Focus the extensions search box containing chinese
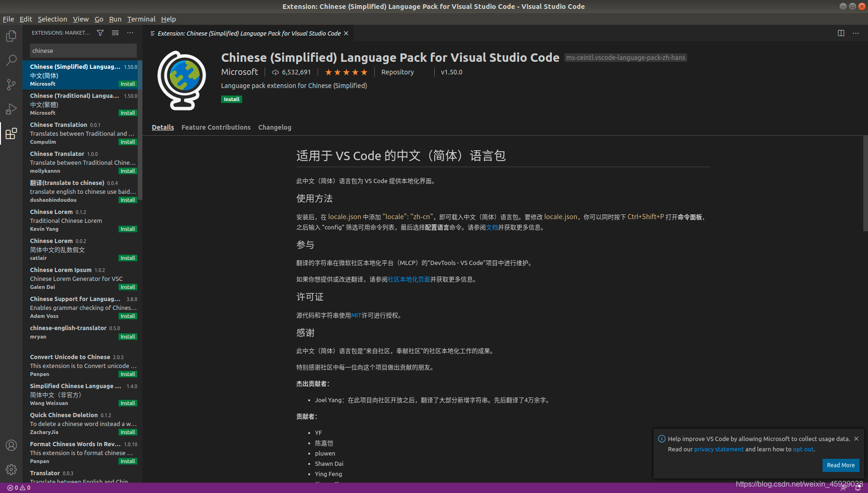 pyautogui.click(x=83, y=51)
